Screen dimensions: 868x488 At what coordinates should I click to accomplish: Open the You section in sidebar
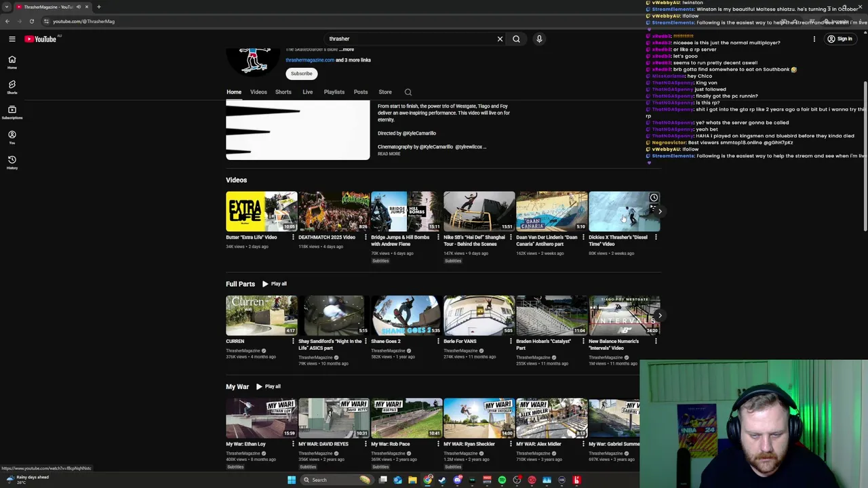[12, 138]
